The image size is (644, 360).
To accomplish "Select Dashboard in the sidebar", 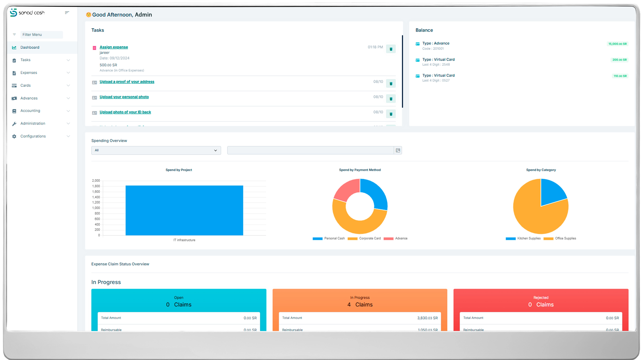I will tap(30, 47).
